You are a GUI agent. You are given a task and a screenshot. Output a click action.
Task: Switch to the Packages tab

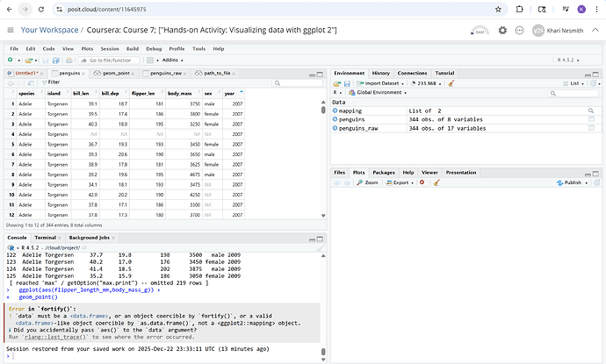coord(383,173)
